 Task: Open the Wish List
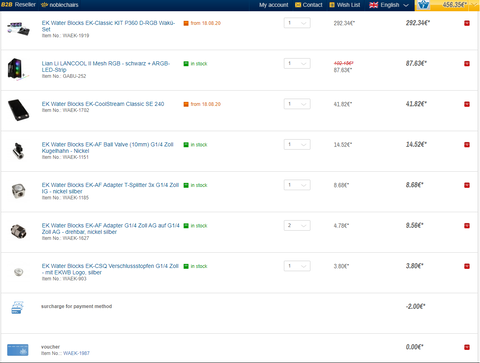click(348, 5)
